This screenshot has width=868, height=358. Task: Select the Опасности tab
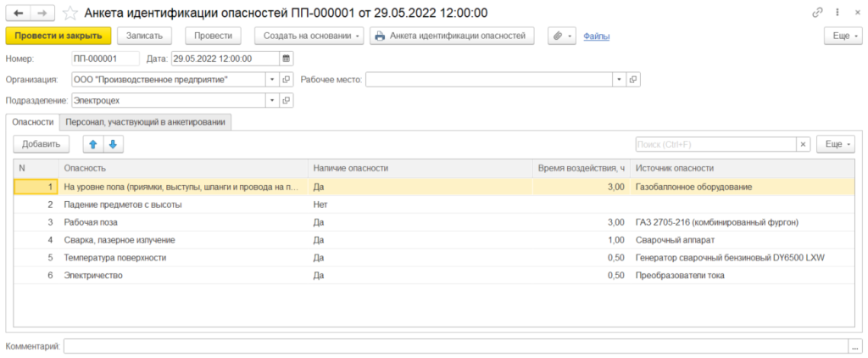(33, 122)
